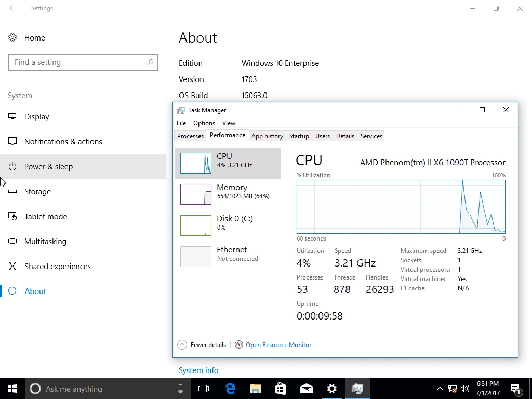Switch to the App history tab
The height and width of the screenshot is (399, 532).
pyautogui.click(x=268, y=136)
